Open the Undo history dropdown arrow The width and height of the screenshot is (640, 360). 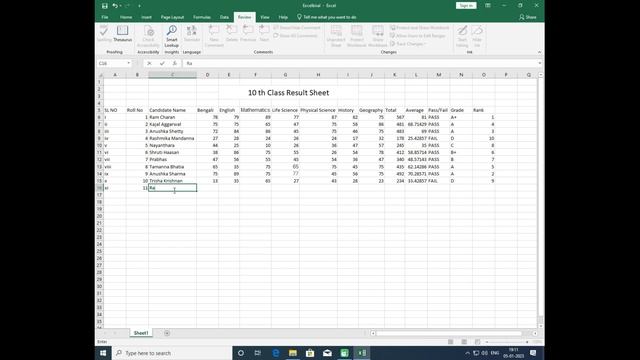[x=121, y=6]
